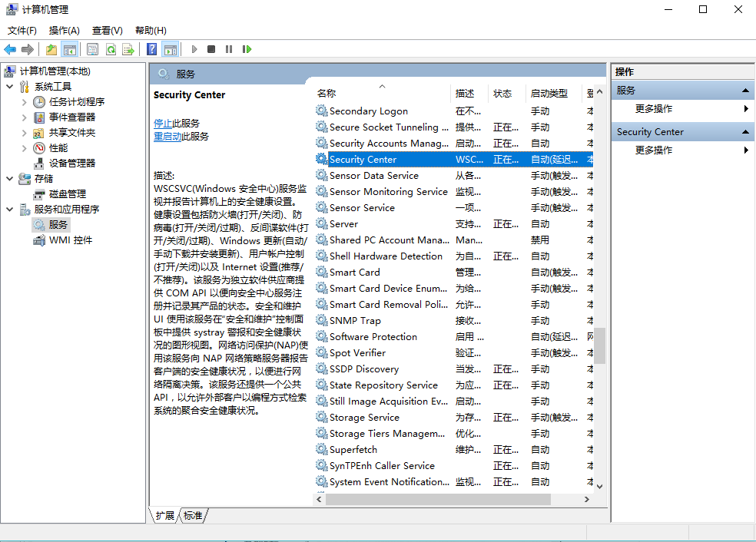Open the Properties toolbar icon

click(x=92, y=49)
